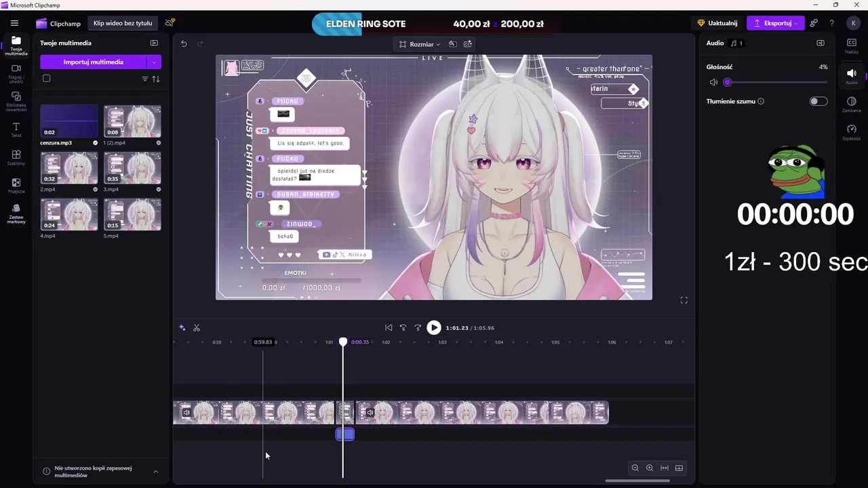Screen dimensions: 868x488
Task: Undo the last edit
Action: pyautogui.click(x=184, y=43)
